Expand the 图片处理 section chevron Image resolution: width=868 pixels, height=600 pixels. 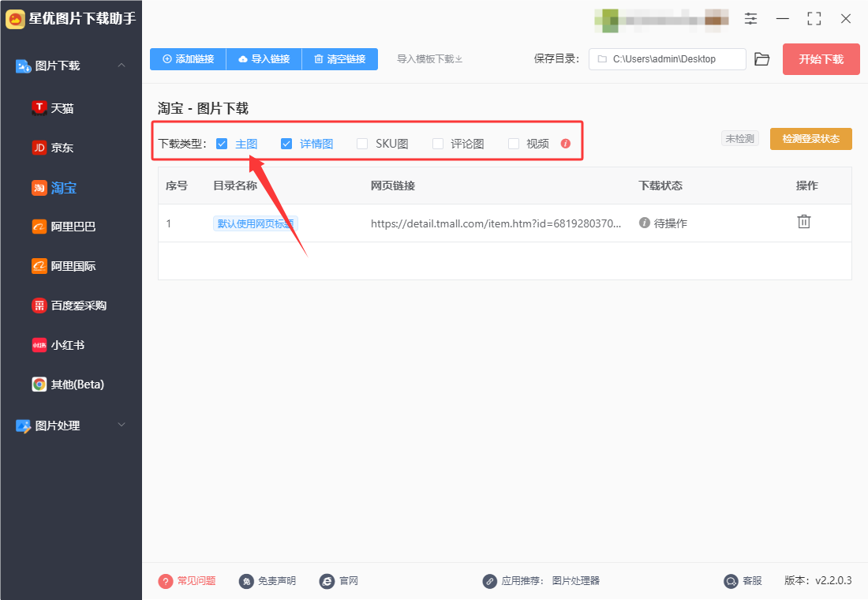click(x=122, y=425)
